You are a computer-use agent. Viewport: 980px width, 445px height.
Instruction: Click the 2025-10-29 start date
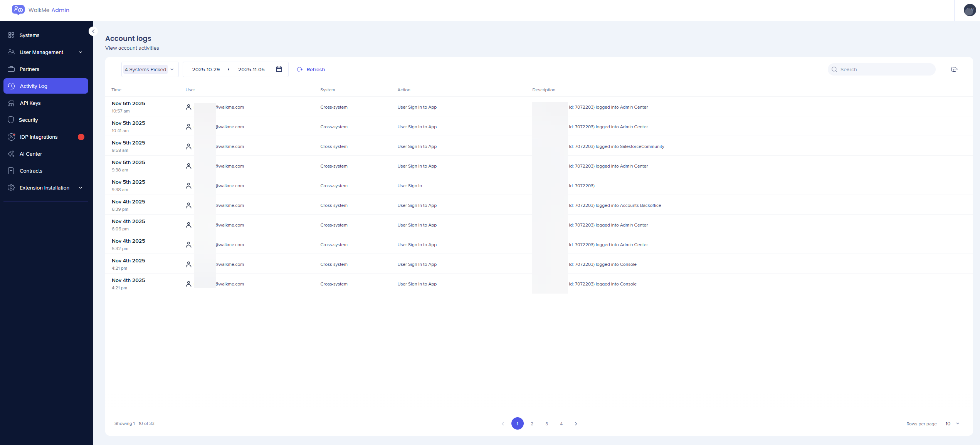(x=206, y=69)
